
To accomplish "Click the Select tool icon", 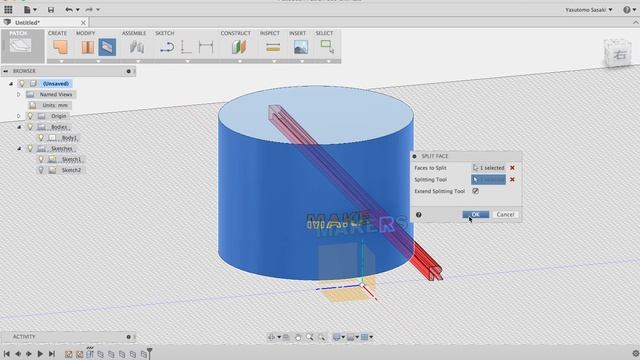I will (x=327, y=47).
